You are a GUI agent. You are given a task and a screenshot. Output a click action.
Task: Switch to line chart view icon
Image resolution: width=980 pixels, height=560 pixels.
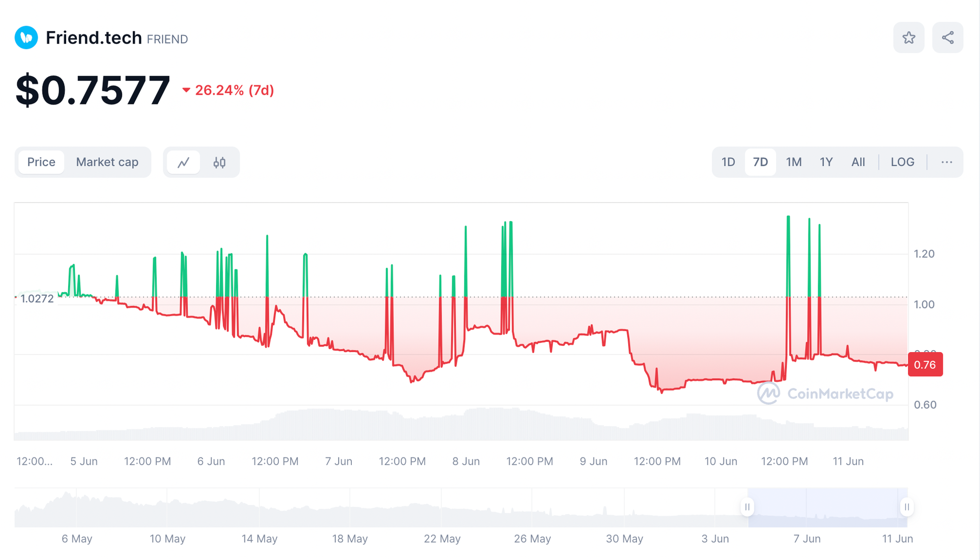184,162
